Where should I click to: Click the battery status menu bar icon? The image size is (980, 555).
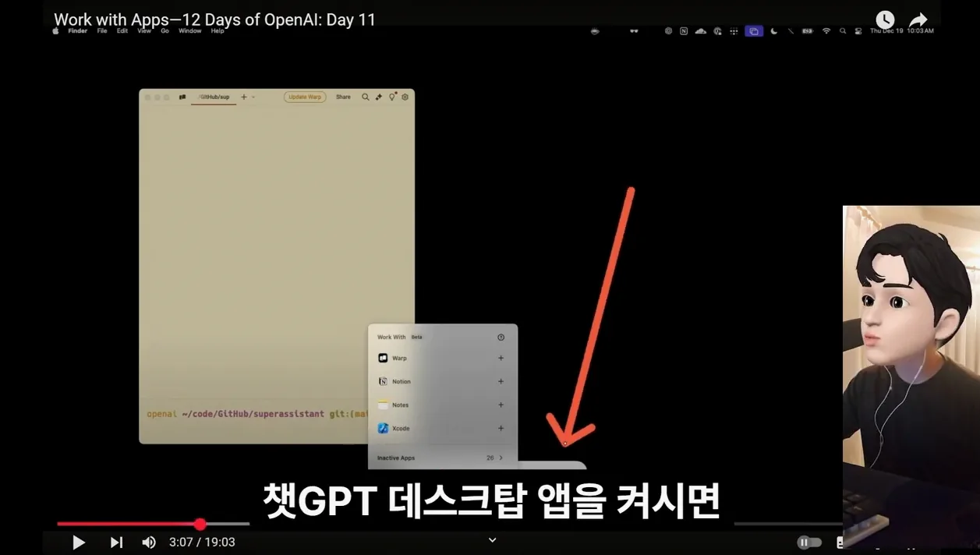point(808,31)
